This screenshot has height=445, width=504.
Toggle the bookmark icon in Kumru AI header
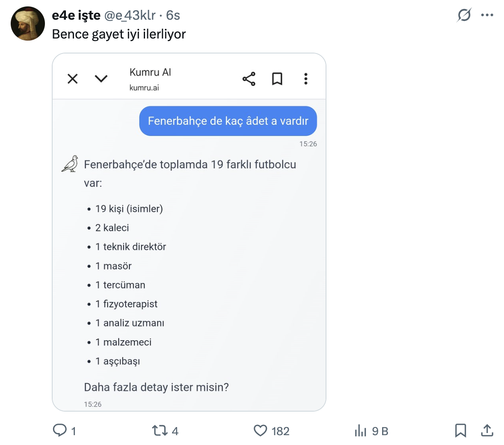tap(277, 79)
